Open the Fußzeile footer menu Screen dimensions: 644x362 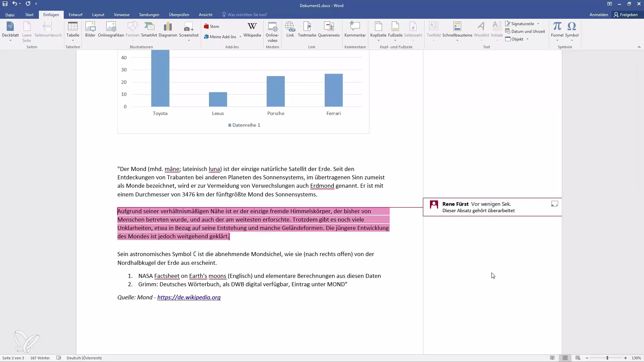click(395, 32)
